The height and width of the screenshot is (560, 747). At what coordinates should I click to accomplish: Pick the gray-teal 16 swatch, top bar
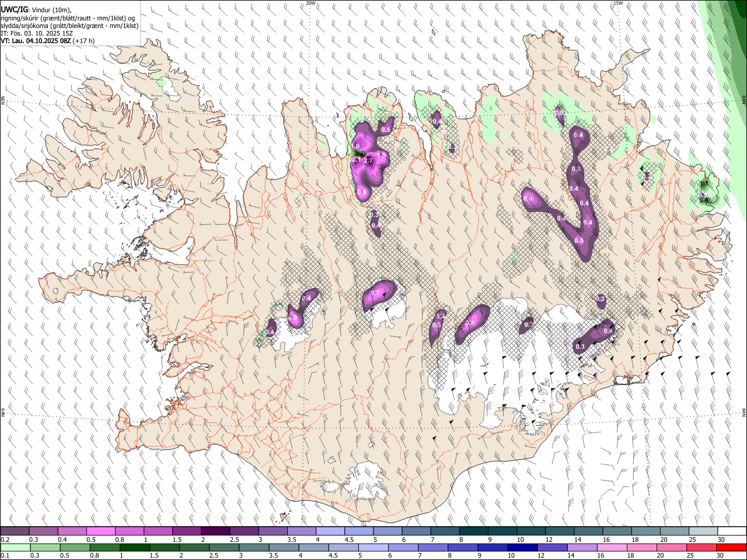[617, 531]
